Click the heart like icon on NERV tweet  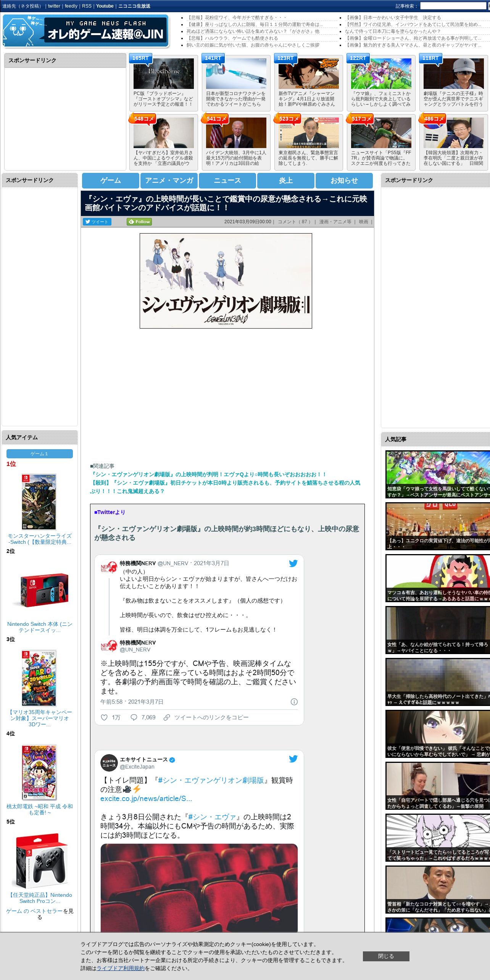(x=104, y=717)
